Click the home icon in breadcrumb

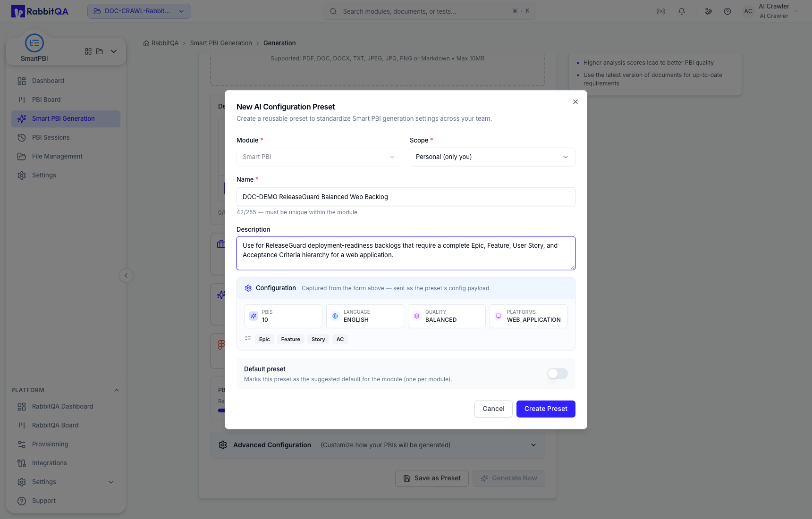[146, 43]
